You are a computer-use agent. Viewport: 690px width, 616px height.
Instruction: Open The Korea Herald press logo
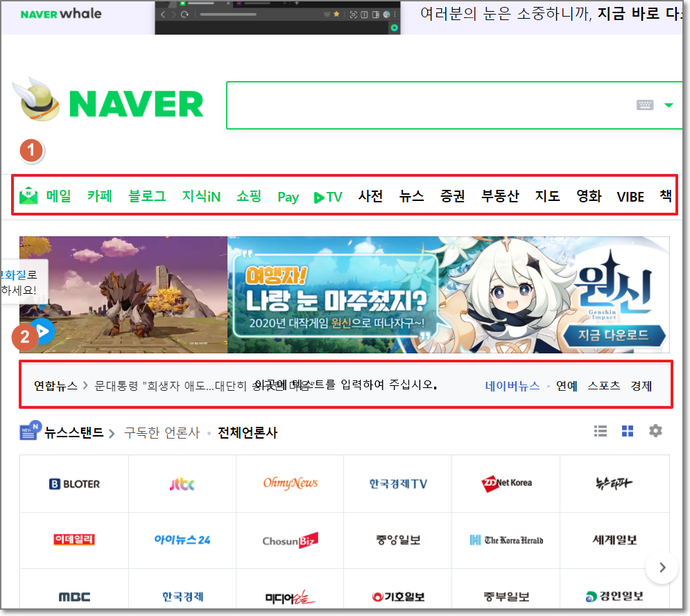pos(506,540)
